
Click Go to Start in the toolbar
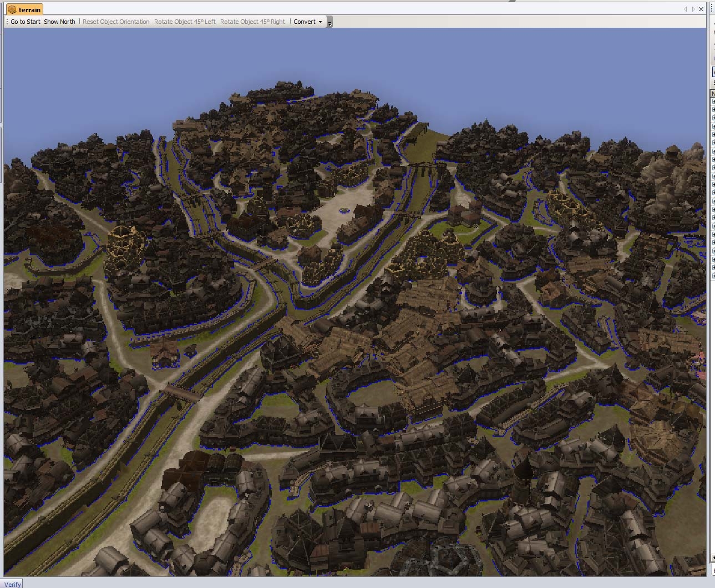26,22
